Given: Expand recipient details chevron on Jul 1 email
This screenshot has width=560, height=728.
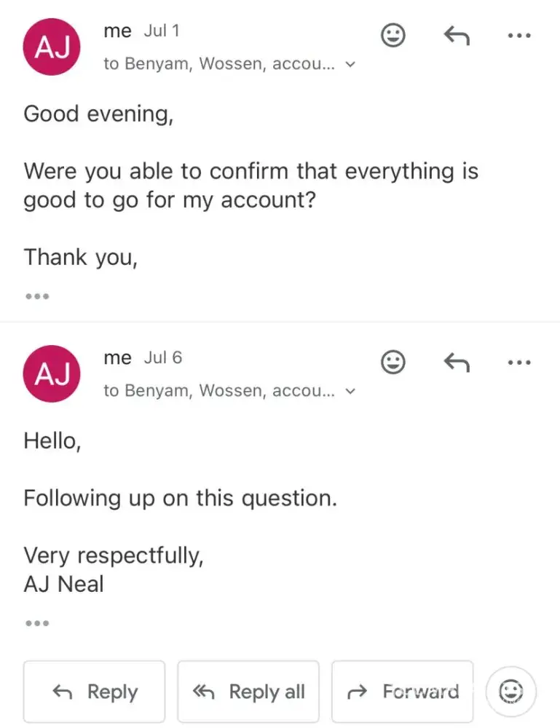Looking at the screenshot, I should coord(350,64).
